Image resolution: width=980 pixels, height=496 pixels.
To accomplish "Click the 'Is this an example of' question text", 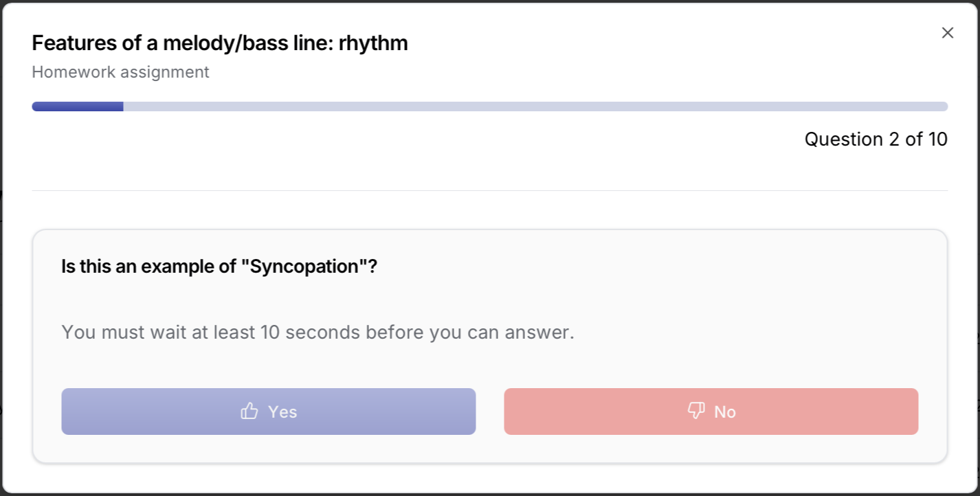I will click(149, 267).
